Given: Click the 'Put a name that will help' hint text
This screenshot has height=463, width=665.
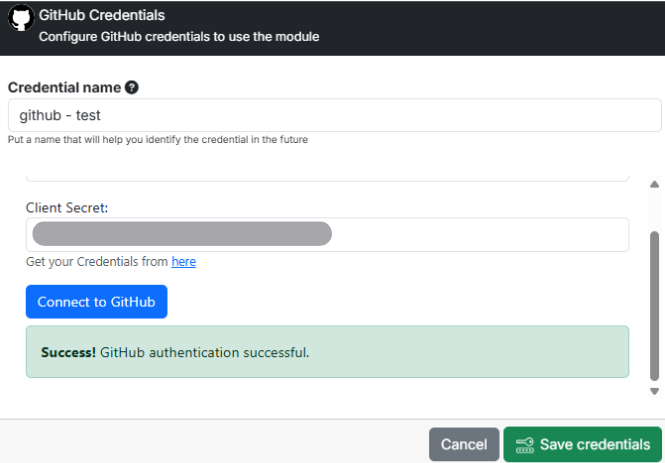Looking at the screenshot, I should (158, 139).
